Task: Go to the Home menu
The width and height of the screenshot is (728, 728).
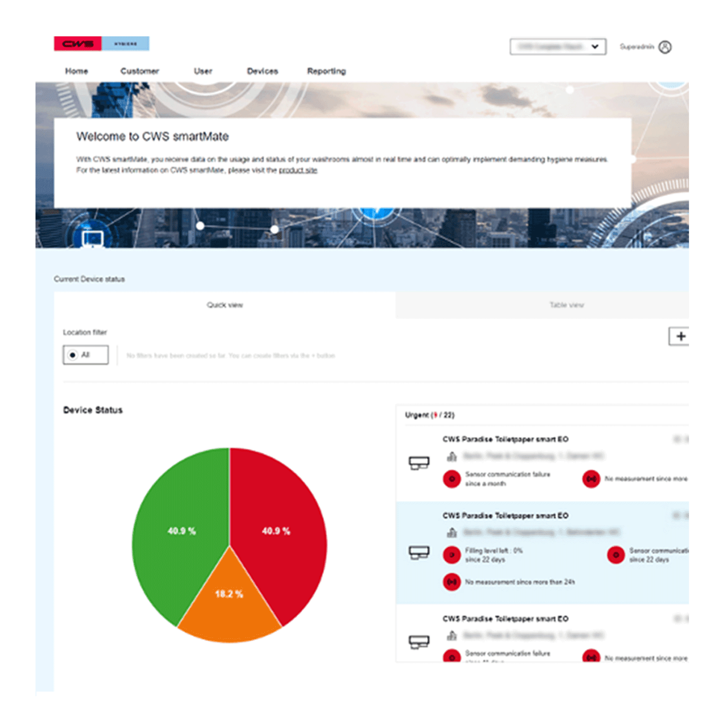Action: click(76, 71)
